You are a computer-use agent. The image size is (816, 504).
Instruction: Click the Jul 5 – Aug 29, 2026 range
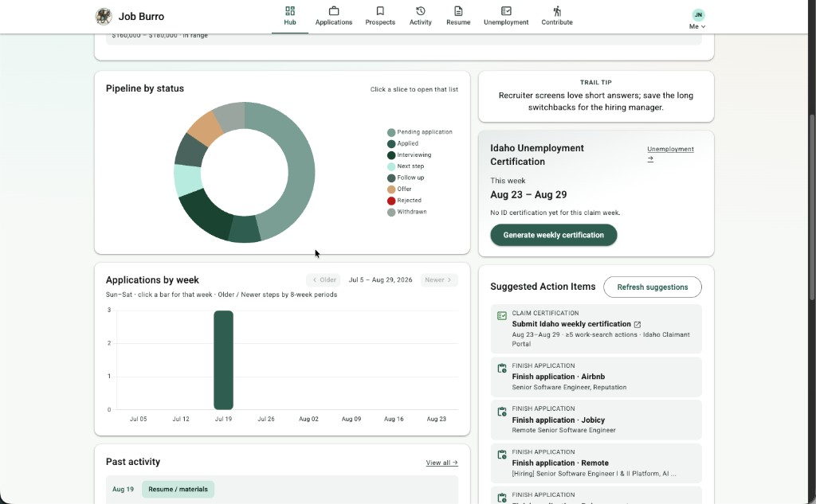coord(380,279)
